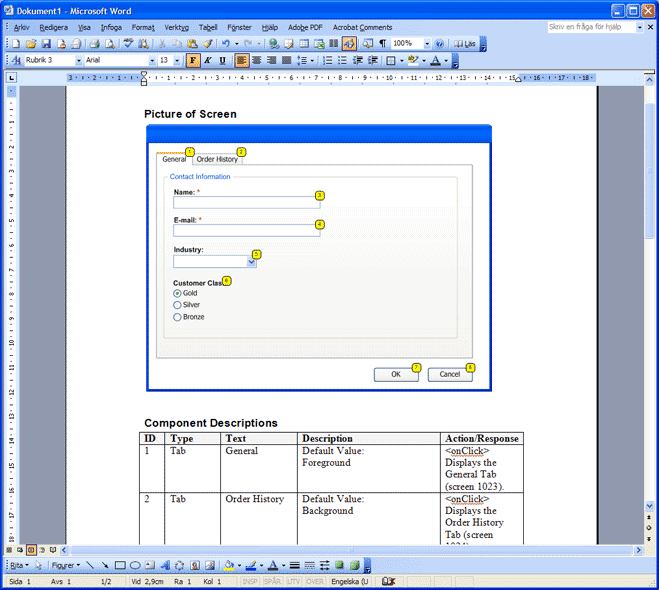The height and width of the screenshot is (590, 659).
Task: Activate the Format Painter brush
Action: tap(207, 44)
